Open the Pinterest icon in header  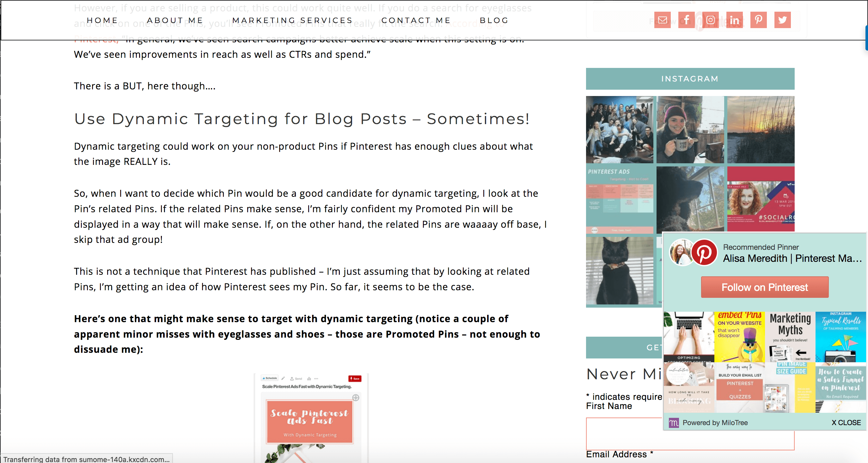coord(758,20)
